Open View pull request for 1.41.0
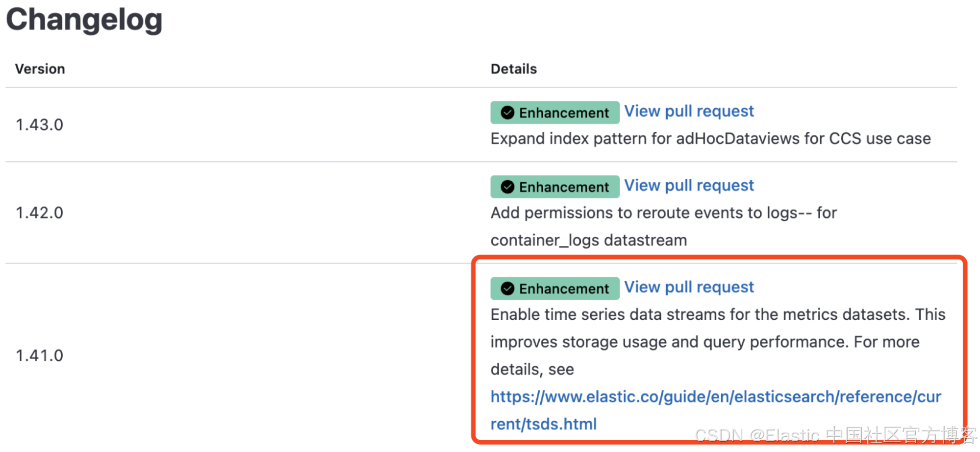The height and width of the screenshot is (452, 980). tap(688, 287)
